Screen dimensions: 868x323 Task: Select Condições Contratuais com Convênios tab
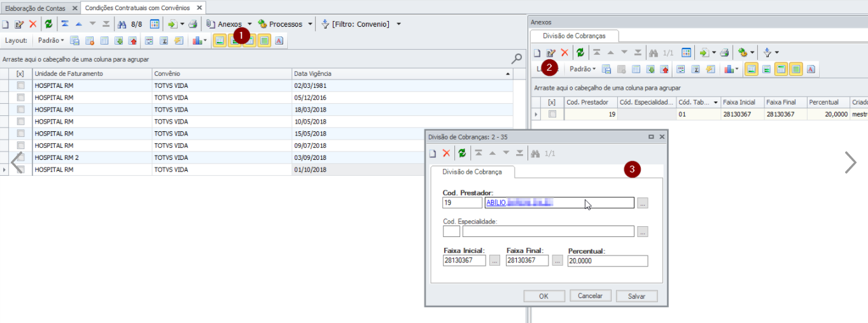(144, 8)
